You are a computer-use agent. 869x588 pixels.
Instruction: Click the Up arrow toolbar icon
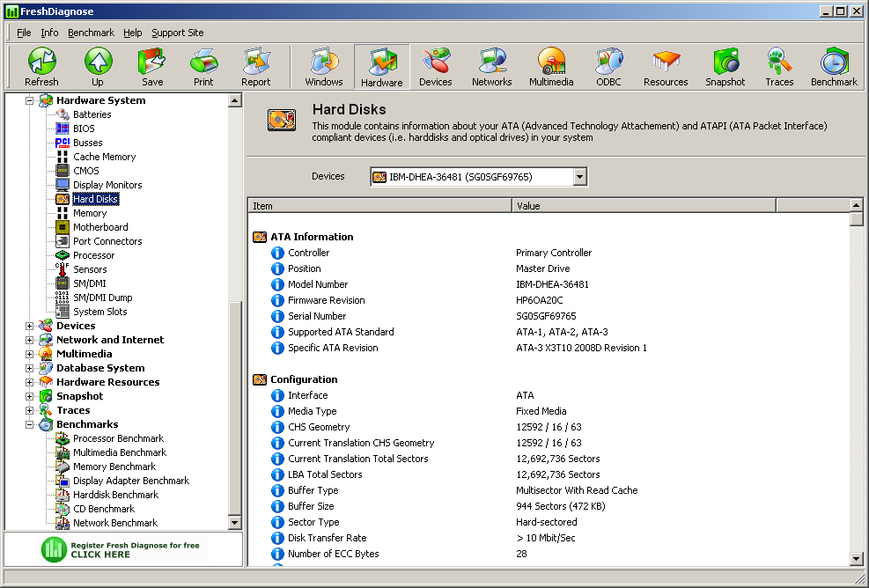click(98, 67)
